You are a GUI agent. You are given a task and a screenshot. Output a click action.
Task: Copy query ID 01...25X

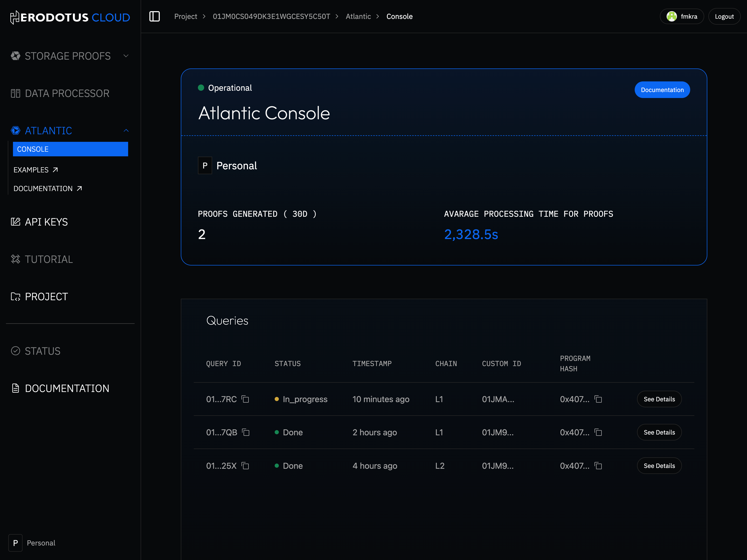245,466
